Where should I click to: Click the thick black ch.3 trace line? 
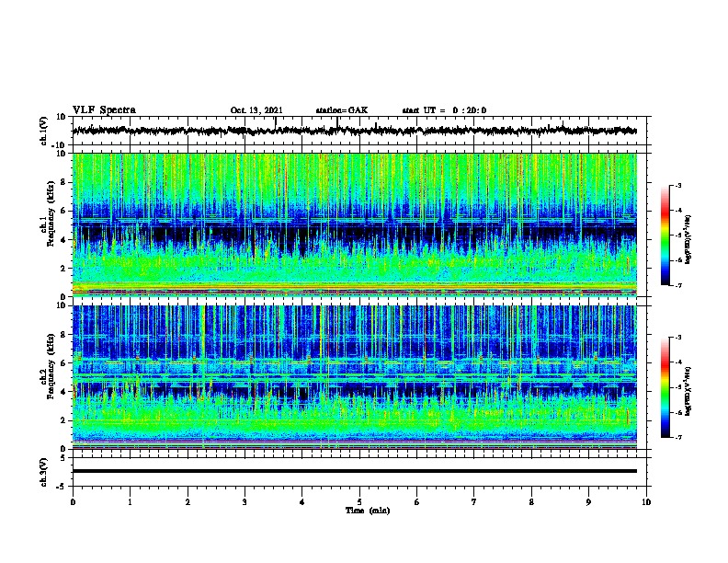(354, 471)
